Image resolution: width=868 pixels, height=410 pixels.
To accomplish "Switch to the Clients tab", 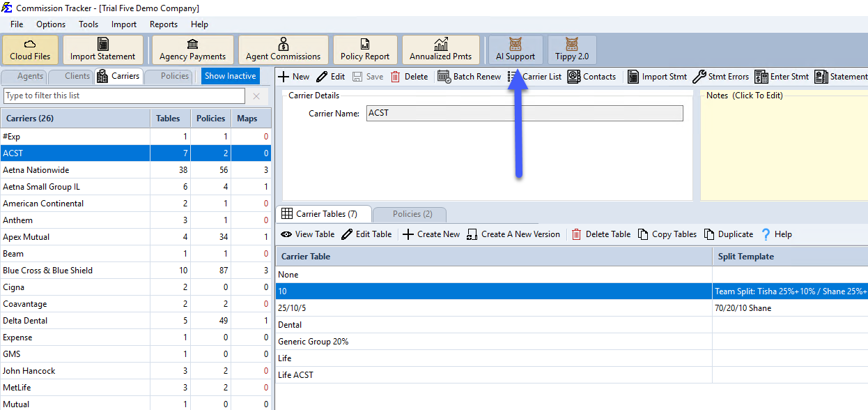I will point(71,77).
